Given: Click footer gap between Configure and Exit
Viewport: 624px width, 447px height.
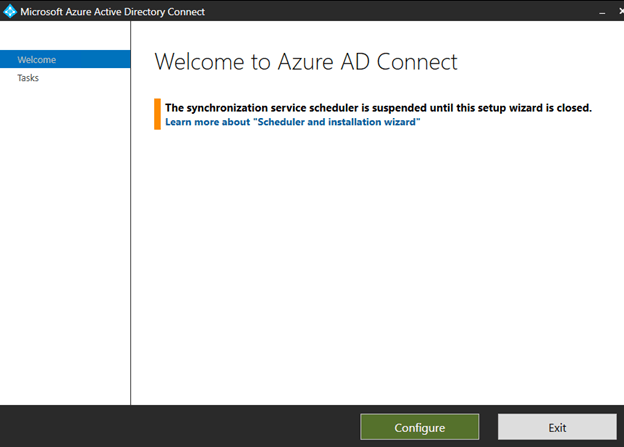Looking at the screenshot, I should coord(488,427).
